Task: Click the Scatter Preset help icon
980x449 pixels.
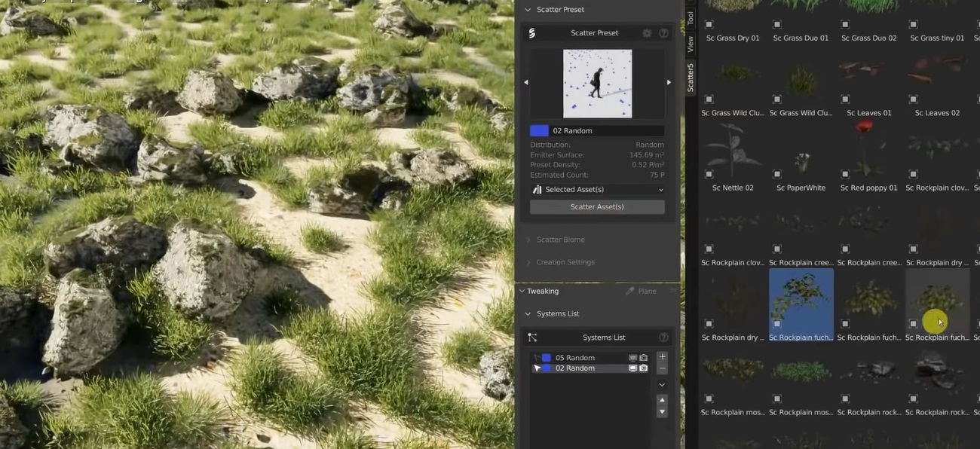Action: [x=663, y=33]
